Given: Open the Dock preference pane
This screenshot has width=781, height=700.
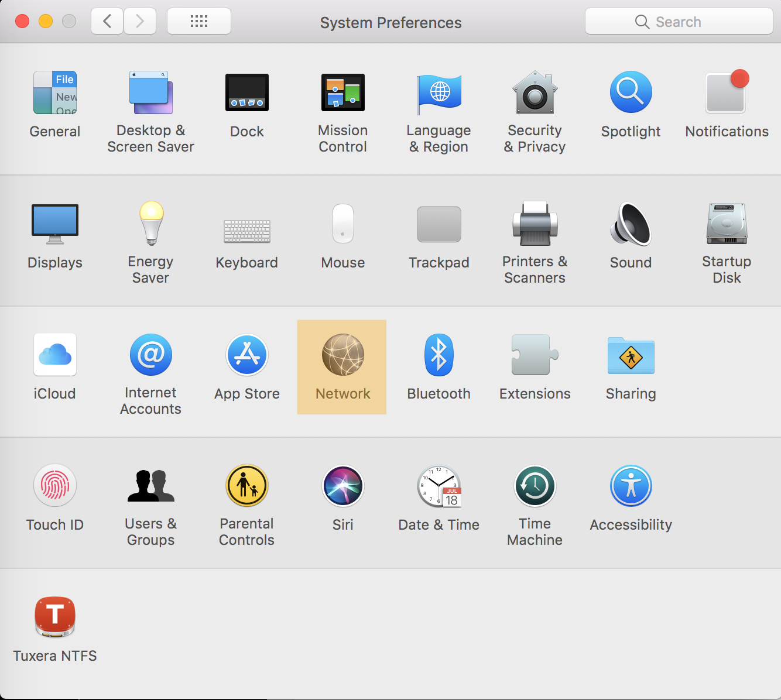Looking at the screenshot, I should click(x=246, y=104).
